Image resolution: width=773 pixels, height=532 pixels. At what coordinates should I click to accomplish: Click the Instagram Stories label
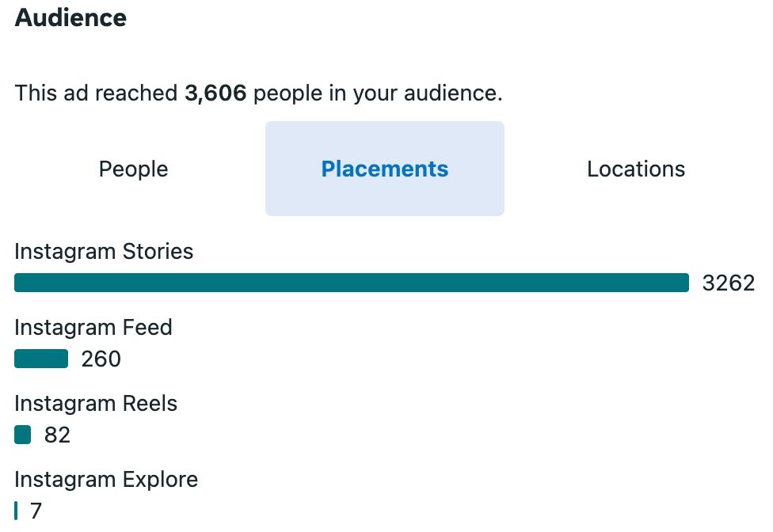pyautogui.click(x=104, y=252)
